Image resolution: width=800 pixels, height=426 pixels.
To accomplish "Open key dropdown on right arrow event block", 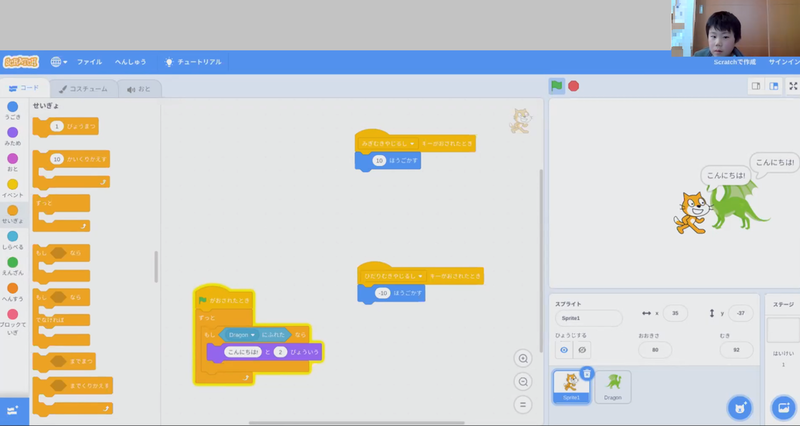I will [411, 144].
